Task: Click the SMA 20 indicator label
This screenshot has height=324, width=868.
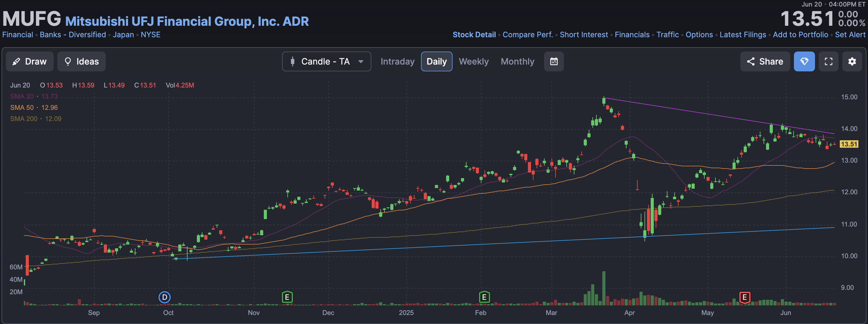Action: pos(22,97)
